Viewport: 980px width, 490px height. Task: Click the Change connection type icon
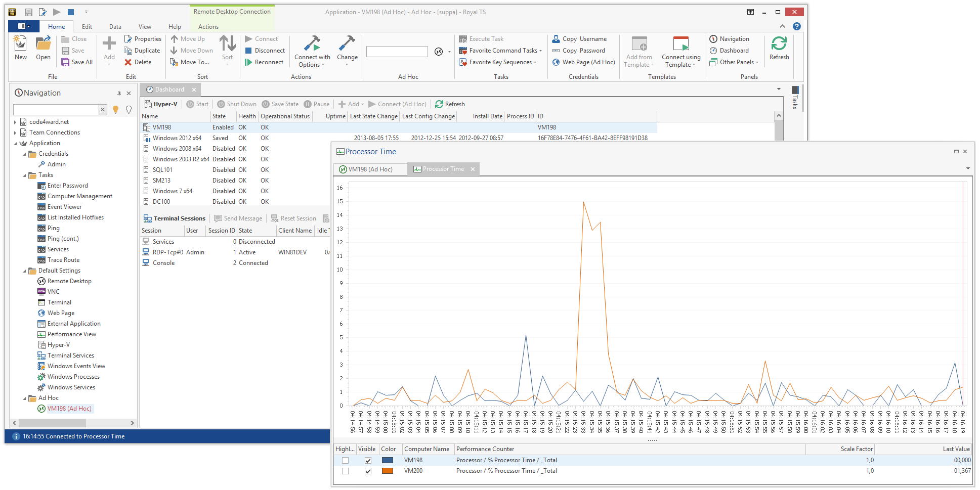point(347,43)
